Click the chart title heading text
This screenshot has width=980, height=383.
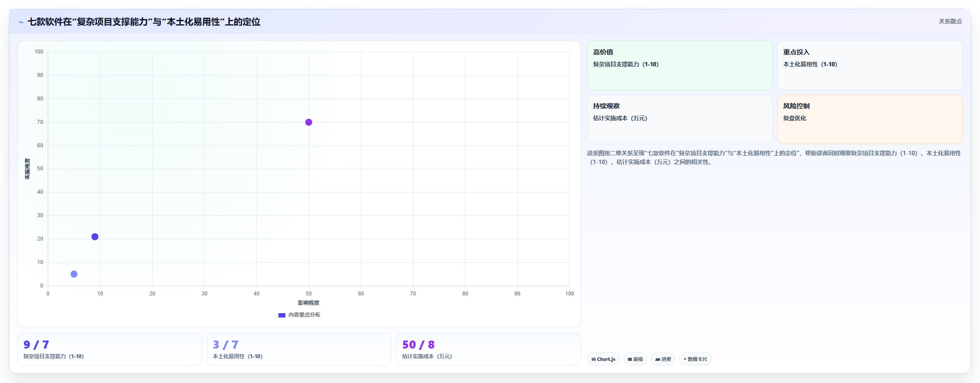[x=144, y=22]
